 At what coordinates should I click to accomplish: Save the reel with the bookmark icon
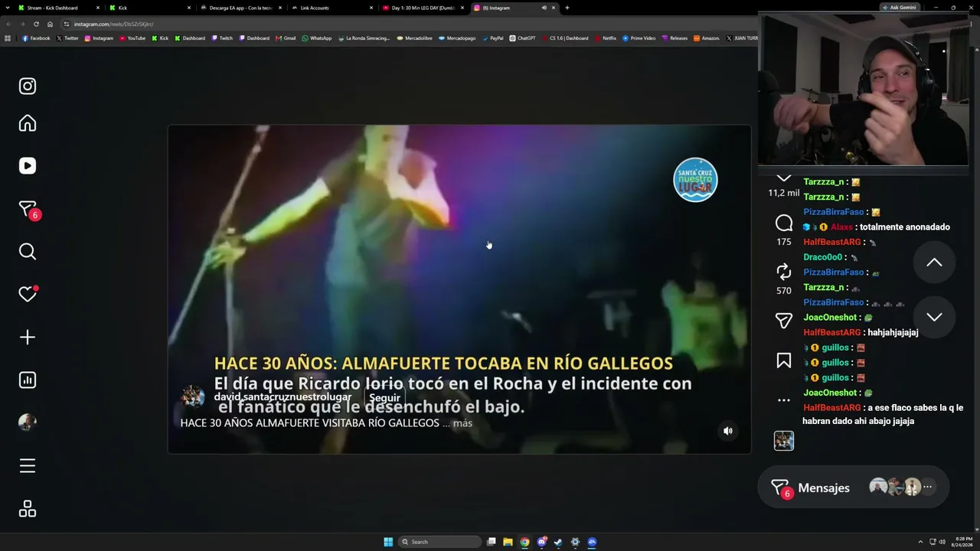[784, 360]
